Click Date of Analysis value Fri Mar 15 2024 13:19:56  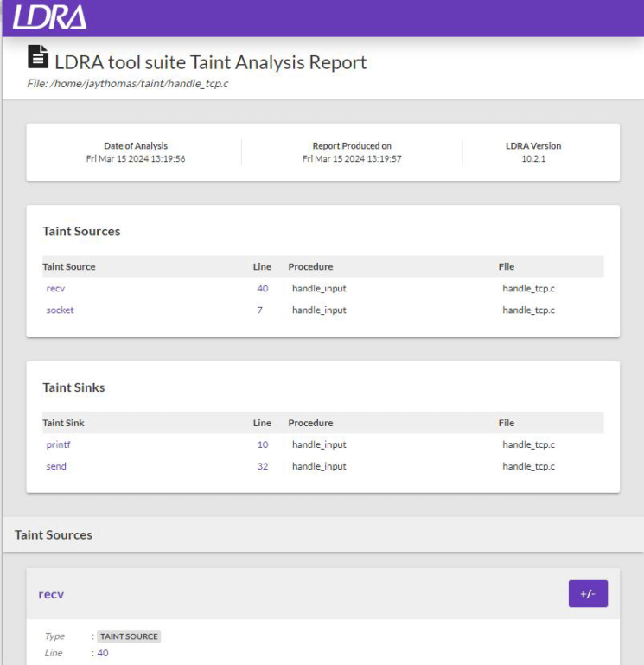pyautogui.click(x=136, y=158)
